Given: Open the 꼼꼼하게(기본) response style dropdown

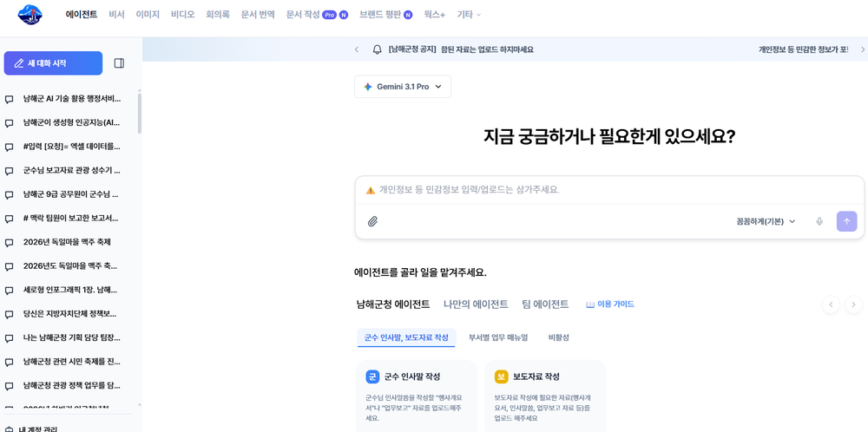Looking at the screenshot, I should click(766, 221).
